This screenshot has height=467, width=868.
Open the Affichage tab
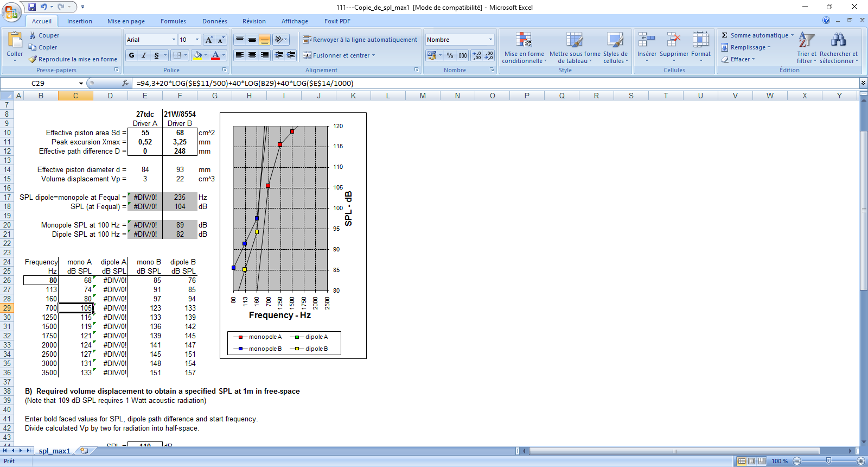coord(295,21)
